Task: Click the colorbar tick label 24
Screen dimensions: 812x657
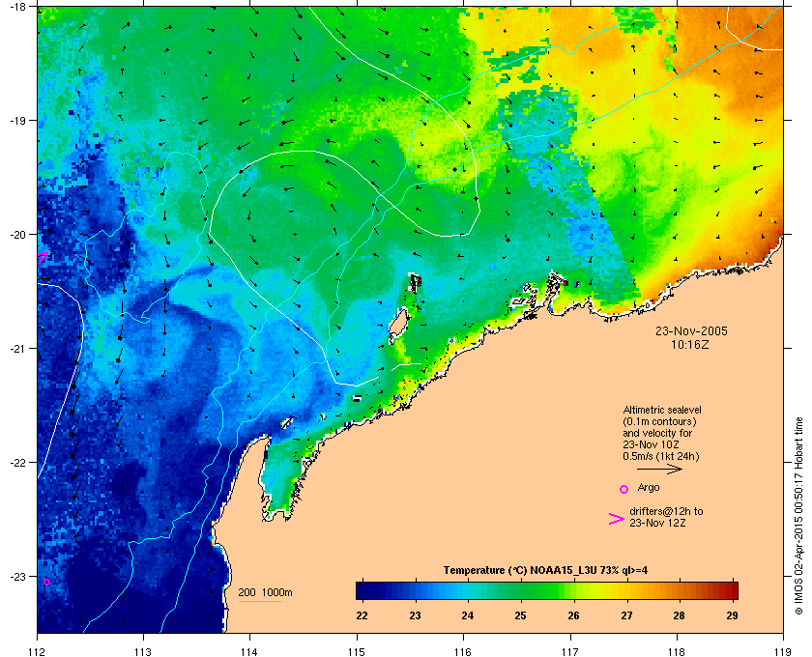Action: pos(467,615)
